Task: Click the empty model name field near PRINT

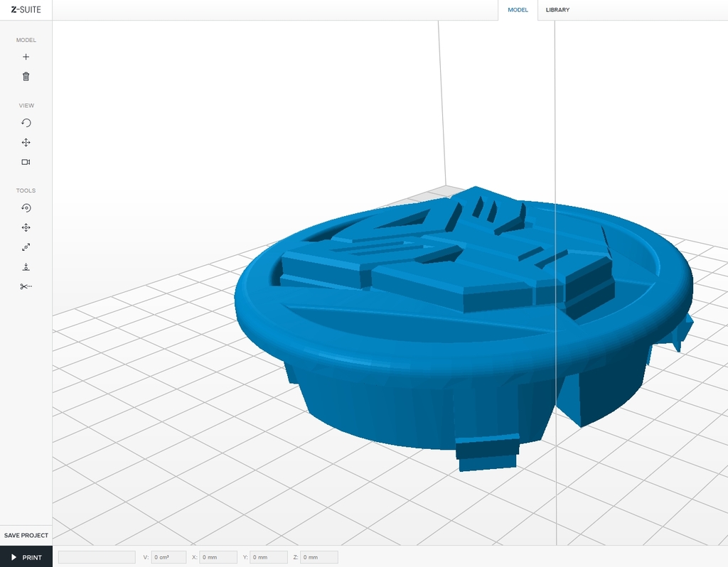Action: coord(97,557)
